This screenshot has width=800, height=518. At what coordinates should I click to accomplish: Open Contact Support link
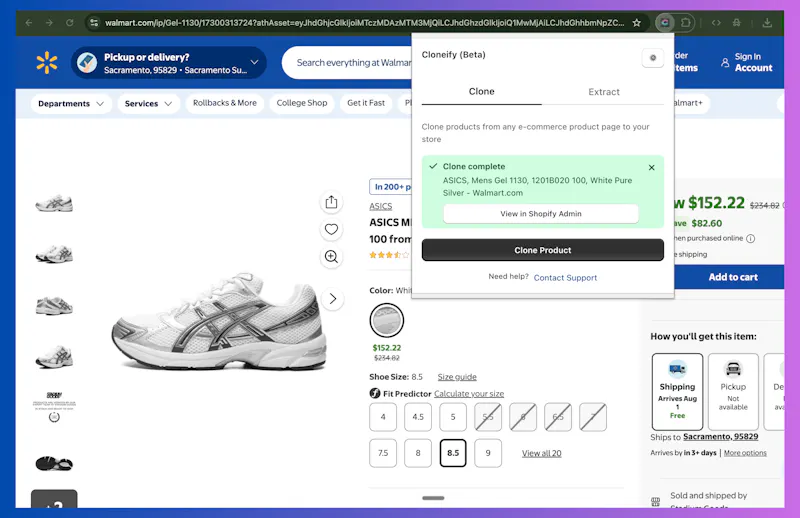[x=565, y=278]
